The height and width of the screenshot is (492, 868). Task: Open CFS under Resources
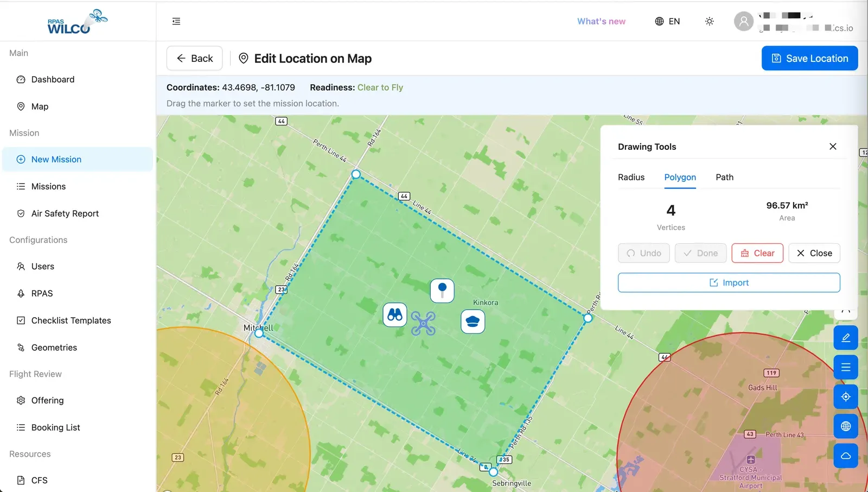point(78,480)
